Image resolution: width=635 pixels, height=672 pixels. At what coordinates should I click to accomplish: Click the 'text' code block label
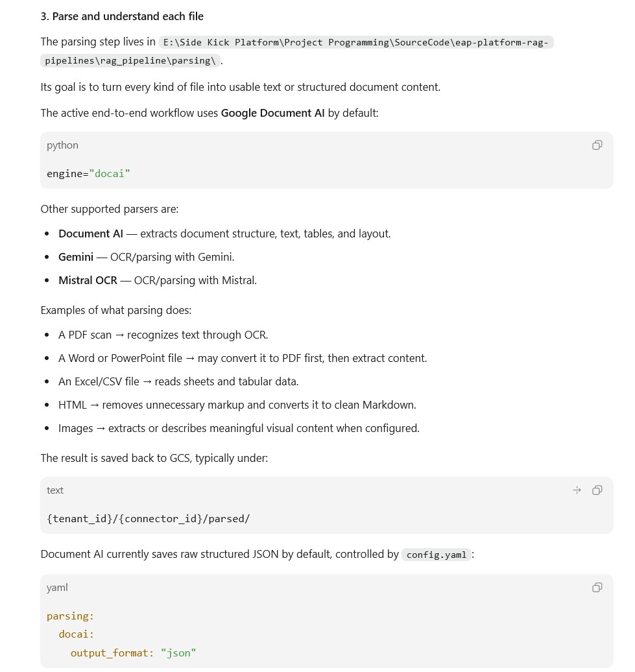pyautogui.click(x=55, y=490)
